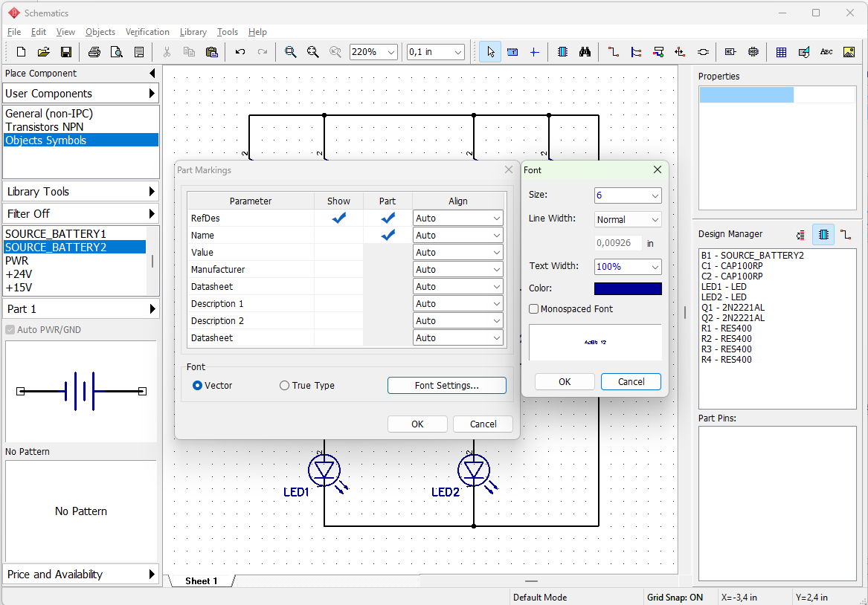Viewport: 868px width, 605px height.
Task: Zoom out using the magnifier minus icon
Action: (x=313, y=52)
